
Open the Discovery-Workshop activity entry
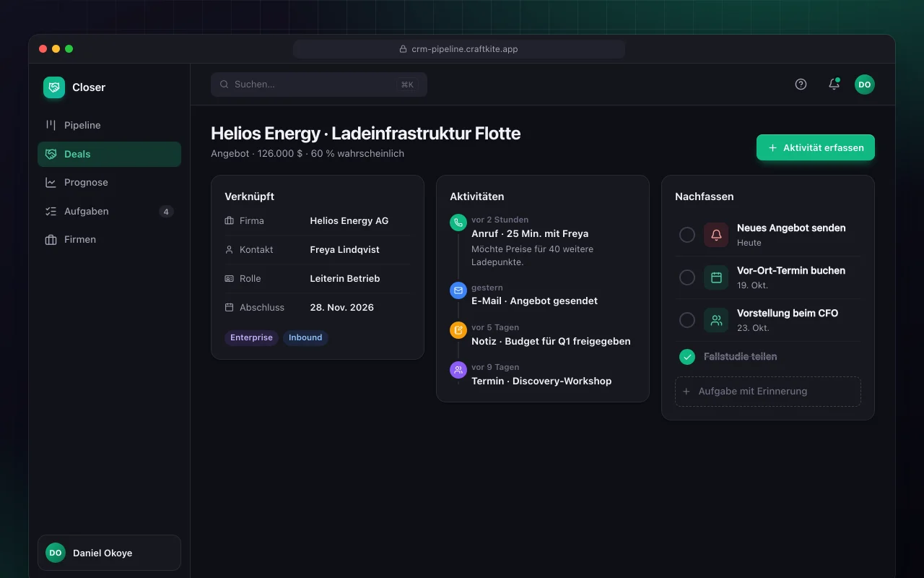pyautogui.click(x=541, y=381)
